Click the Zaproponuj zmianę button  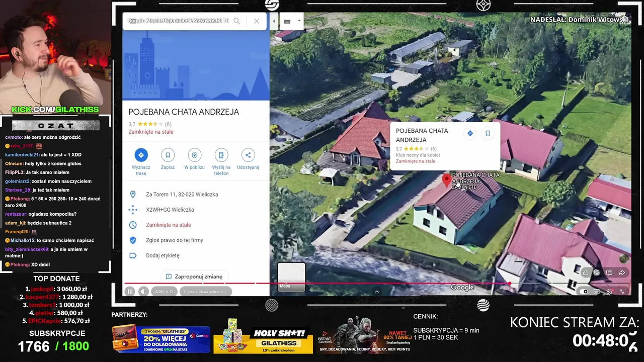[194, 277]
